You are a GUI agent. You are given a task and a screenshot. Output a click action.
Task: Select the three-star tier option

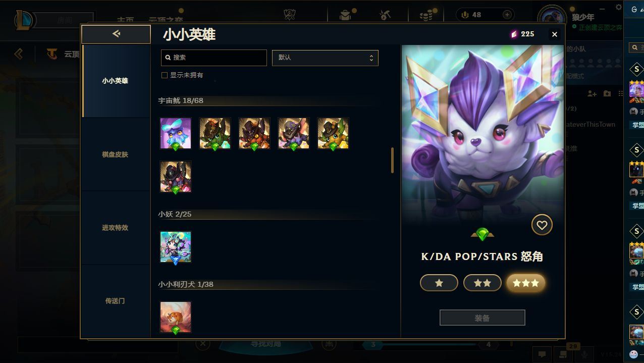[x=526, y=283]
